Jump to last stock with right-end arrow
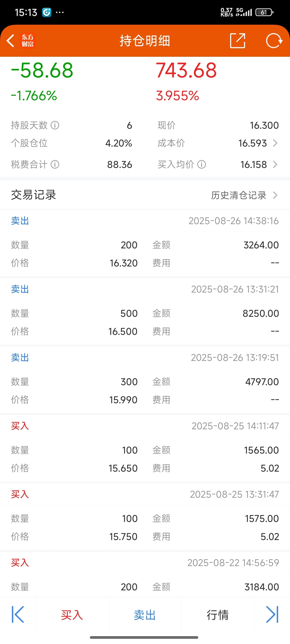The width and height of the screenshot is (290, 644). [272, 615]
